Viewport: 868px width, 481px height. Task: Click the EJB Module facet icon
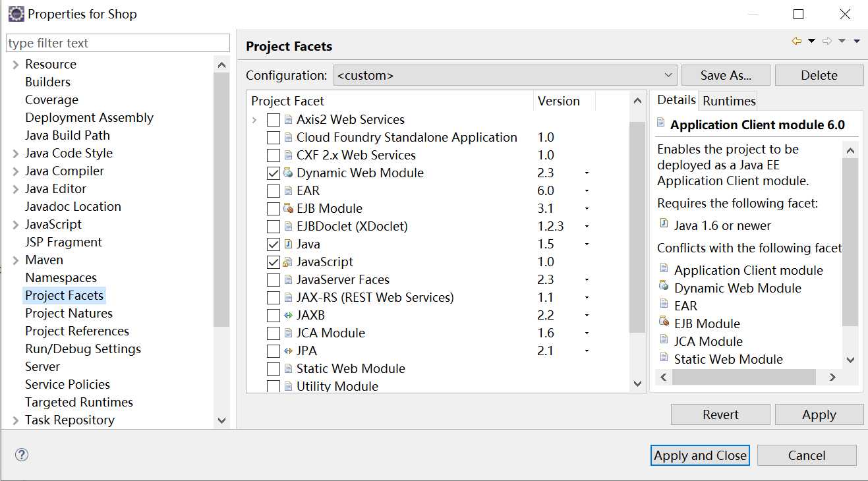click(x=288, y=208)
